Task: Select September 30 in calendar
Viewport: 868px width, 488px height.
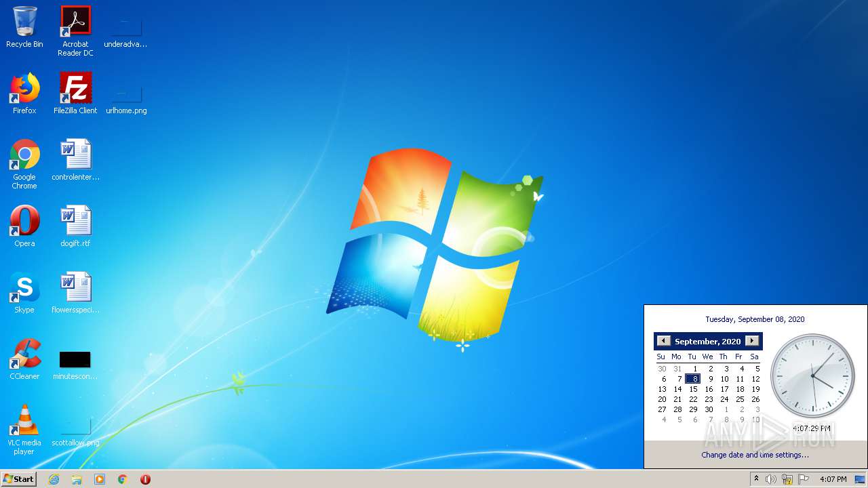Action: tap(709, 409)
